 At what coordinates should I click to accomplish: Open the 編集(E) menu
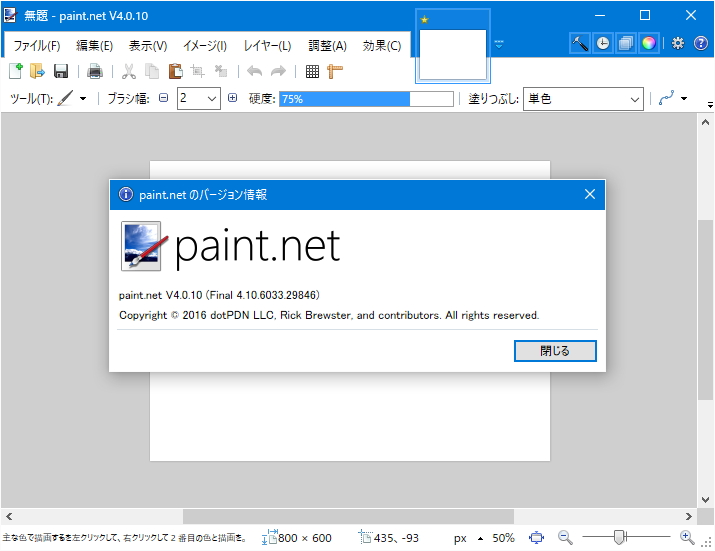click(94, 46)
